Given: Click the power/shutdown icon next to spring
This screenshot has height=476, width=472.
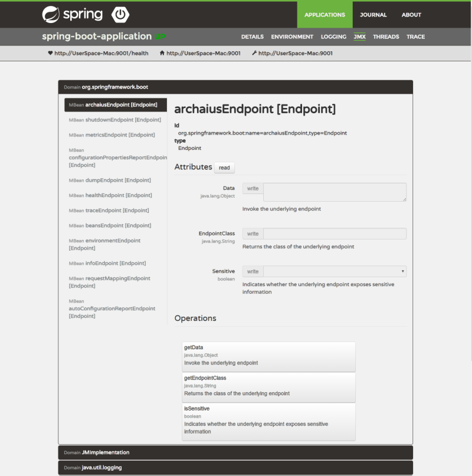Looking at the screenshot, I should [x=120, y=14].
